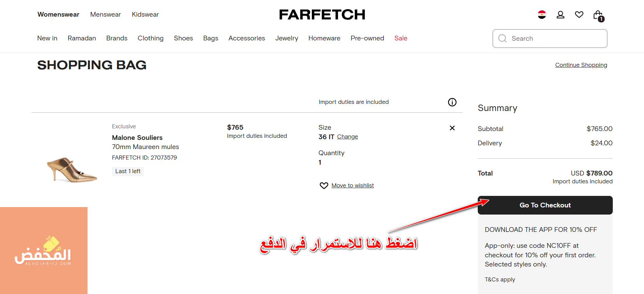Open the Malone Souliers product name
644x294 pixels.
point(137,137)
